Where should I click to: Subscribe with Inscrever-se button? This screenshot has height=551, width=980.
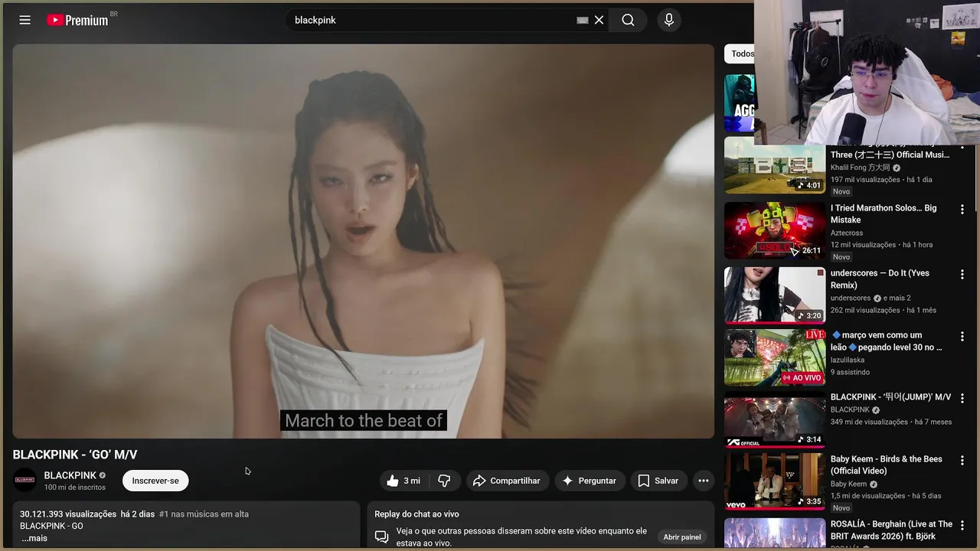point(155,481)
